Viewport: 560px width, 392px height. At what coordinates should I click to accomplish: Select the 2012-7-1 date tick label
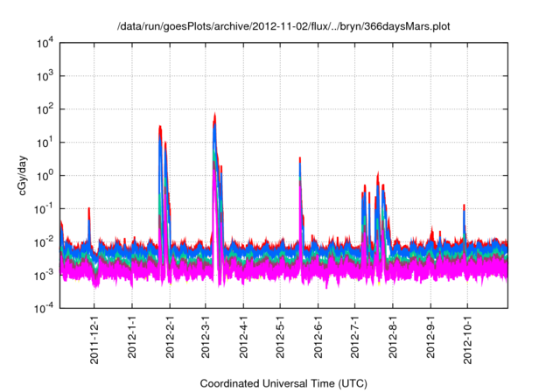click(353, 339)
